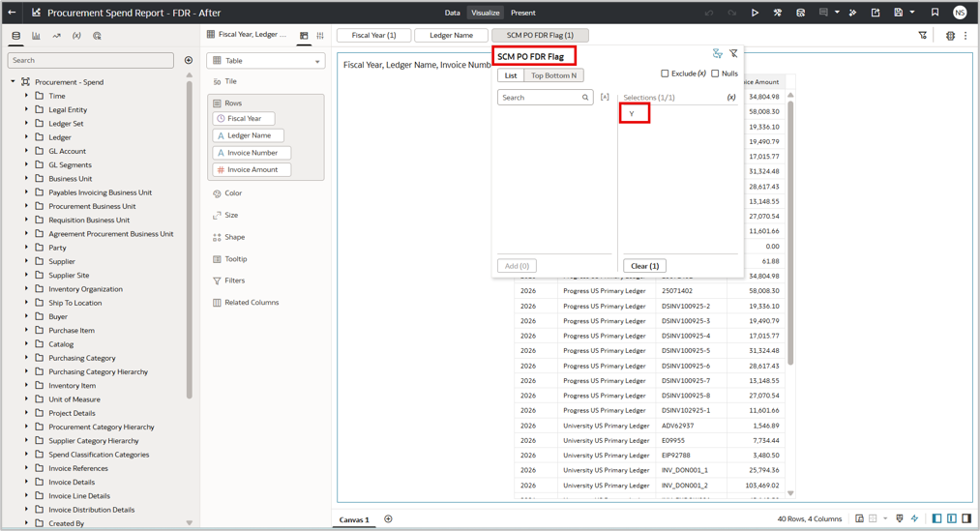The image size is (980, 531).
Task: Clear filter icon in SCM PO FDR Flag popup
Action: [733, 54]
